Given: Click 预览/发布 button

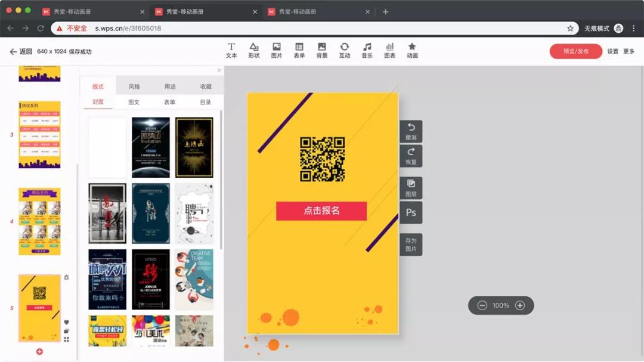Looking at the screenshot, I should pos(576,51).
